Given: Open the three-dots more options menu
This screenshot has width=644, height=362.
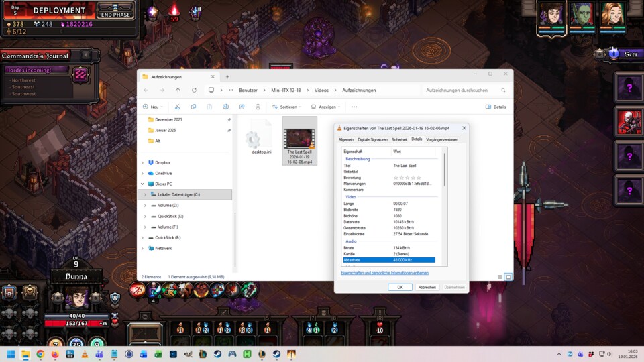Looking at the screenshot, I should [354, 107].
